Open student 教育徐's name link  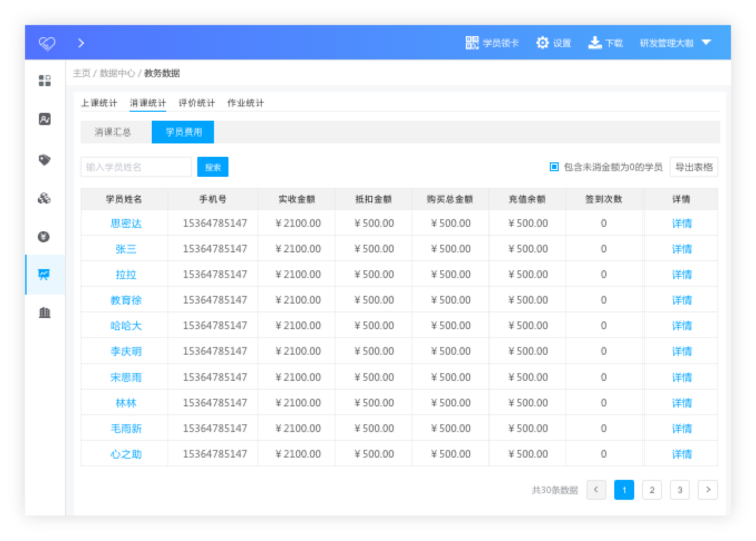[x=126, y=300]
